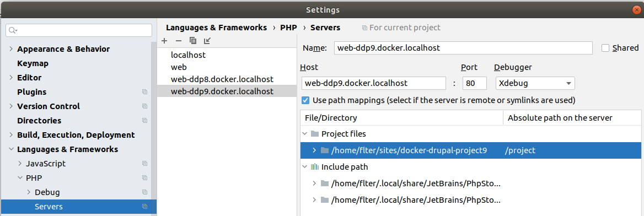Collapse the Project files group
This screenshot has width=644, height=216.
[x=305, y=134]
